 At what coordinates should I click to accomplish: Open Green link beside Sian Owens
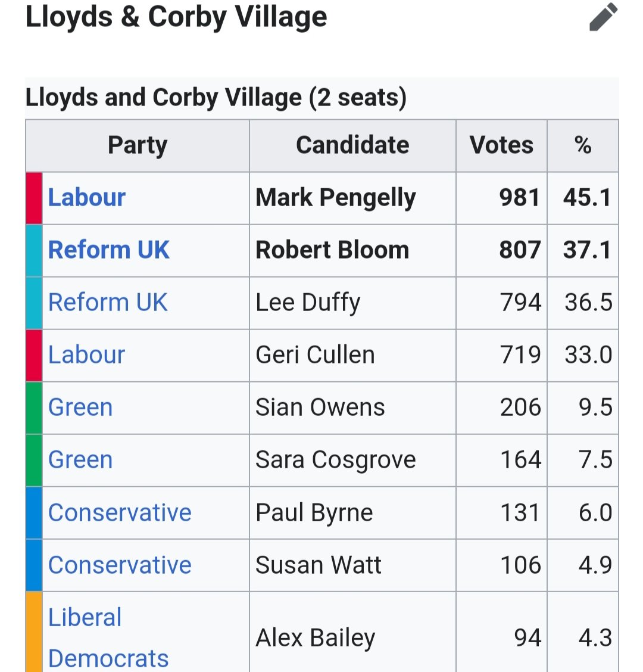[x=80, y=407]
